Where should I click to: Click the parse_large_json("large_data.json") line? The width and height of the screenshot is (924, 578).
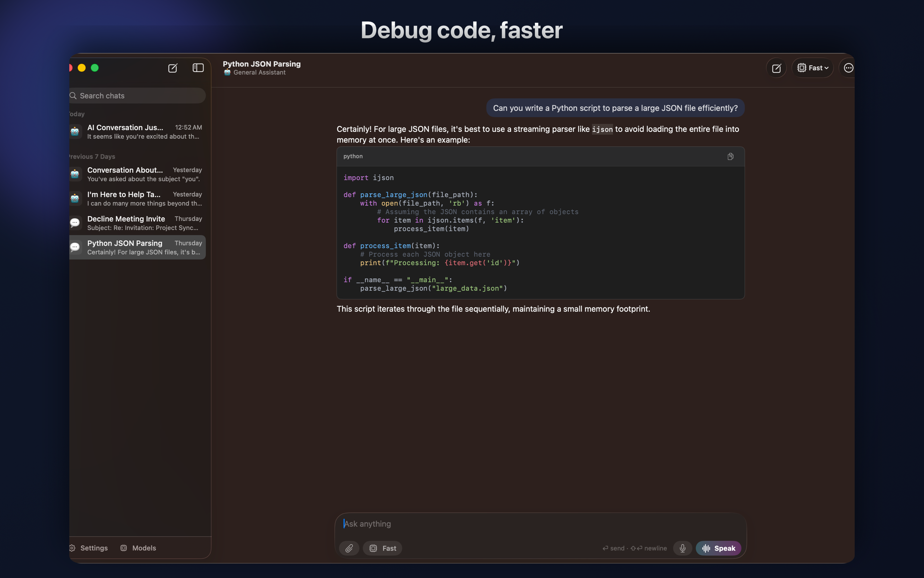pyautogui.click(x=433, y=289)
